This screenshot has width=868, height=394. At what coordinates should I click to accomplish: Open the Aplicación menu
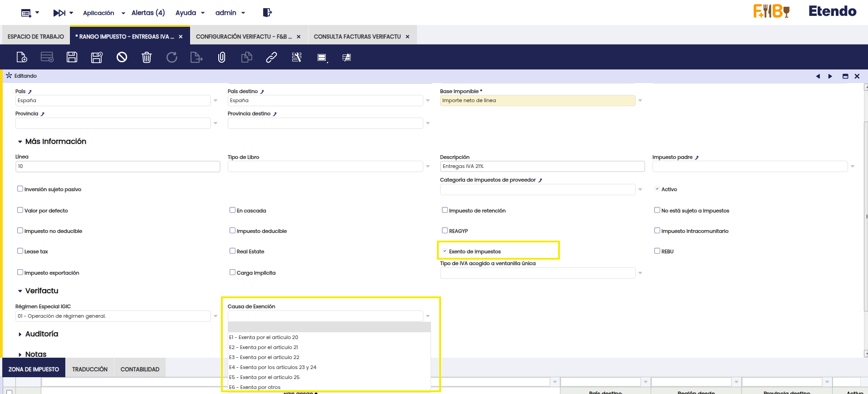tap(98, 13)
